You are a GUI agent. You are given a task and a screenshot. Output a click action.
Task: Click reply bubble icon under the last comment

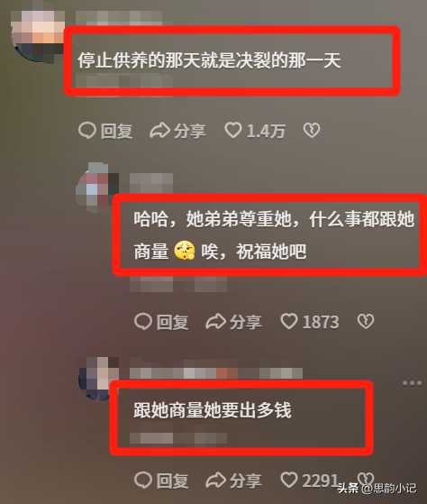(143, 481)
